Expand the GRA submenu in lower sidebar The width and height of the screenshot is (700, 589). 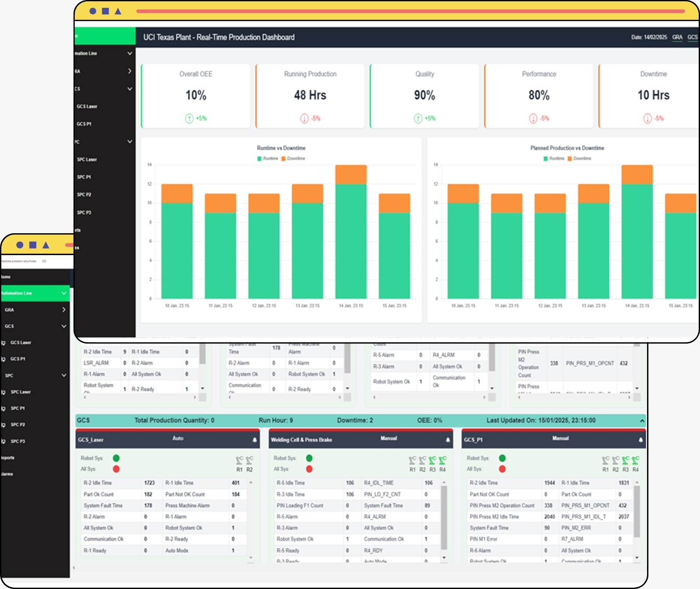[x=64, y=310]
